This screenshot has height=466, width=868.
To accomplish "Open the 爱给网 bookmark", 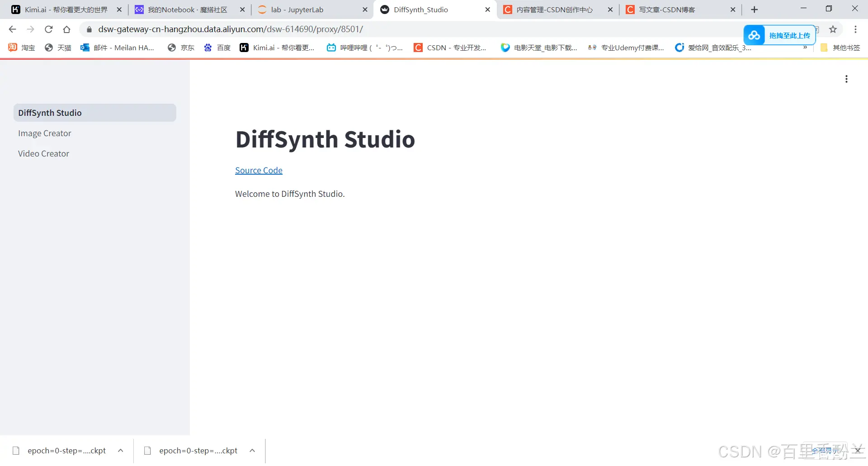I will pyautogui.click(x=713, y=48).
